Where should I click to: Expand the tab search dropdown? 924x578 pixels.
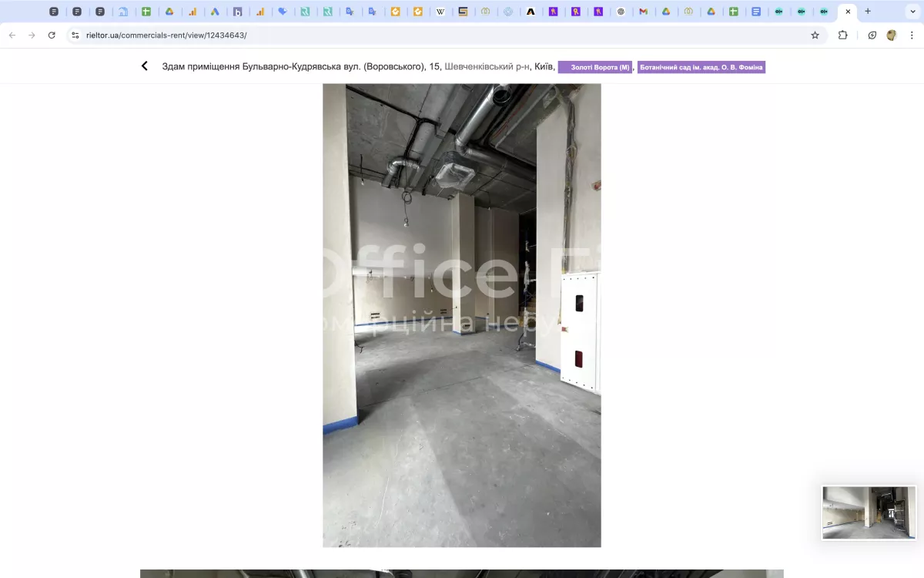912,12
